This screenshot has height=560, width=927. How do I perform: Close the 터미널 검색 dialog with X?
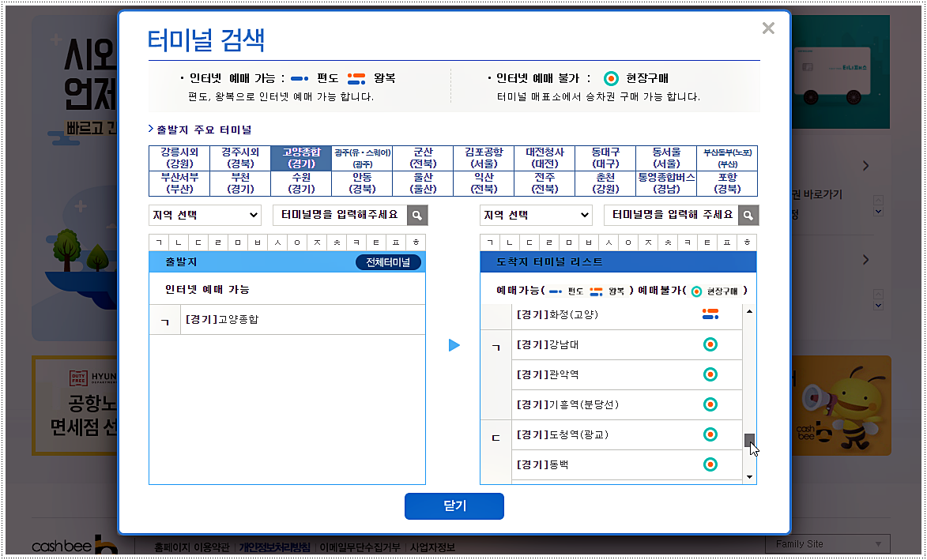[x=768, y=28]
